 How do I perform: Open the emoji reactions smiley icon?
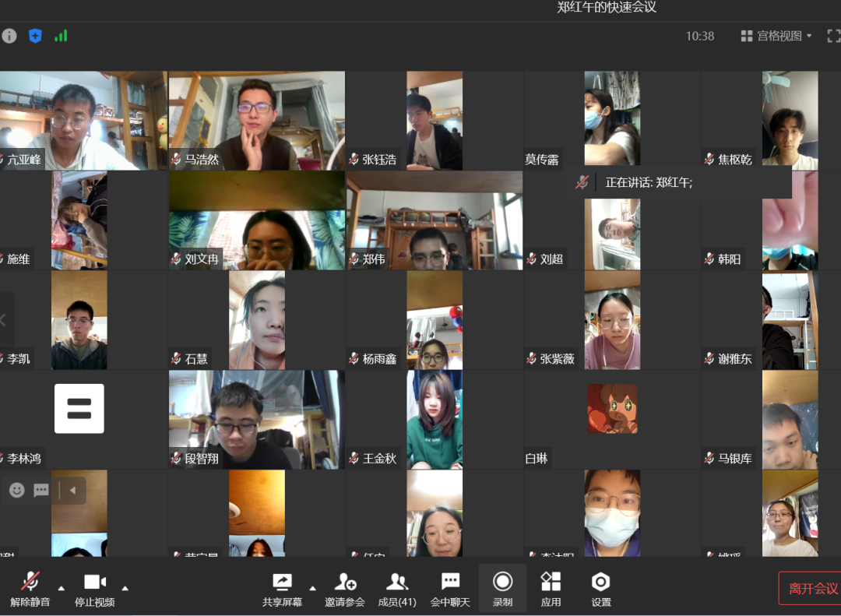click(17, 490)
